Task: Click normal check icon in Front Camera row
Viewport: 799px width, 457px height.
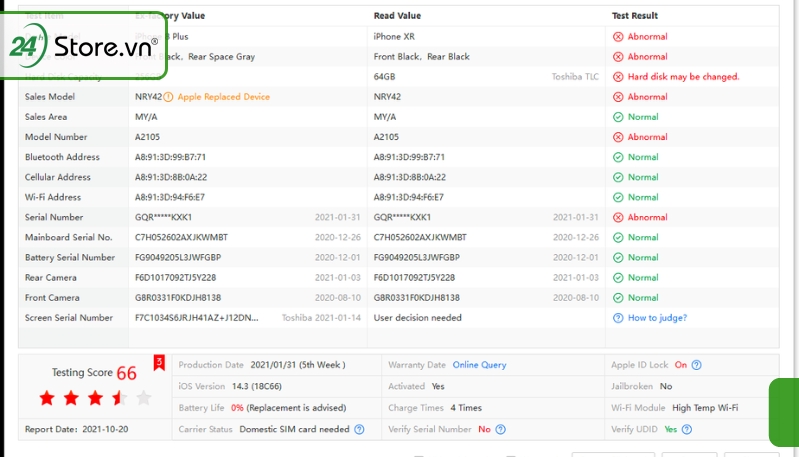Action: (618, 298)
